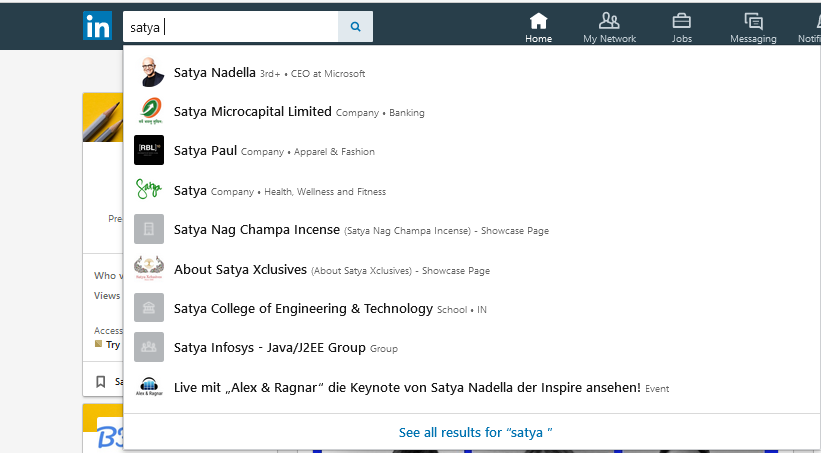
Task: Choose the Satya Nadella CEO at Microsoft suggestion
Action: 472,72
